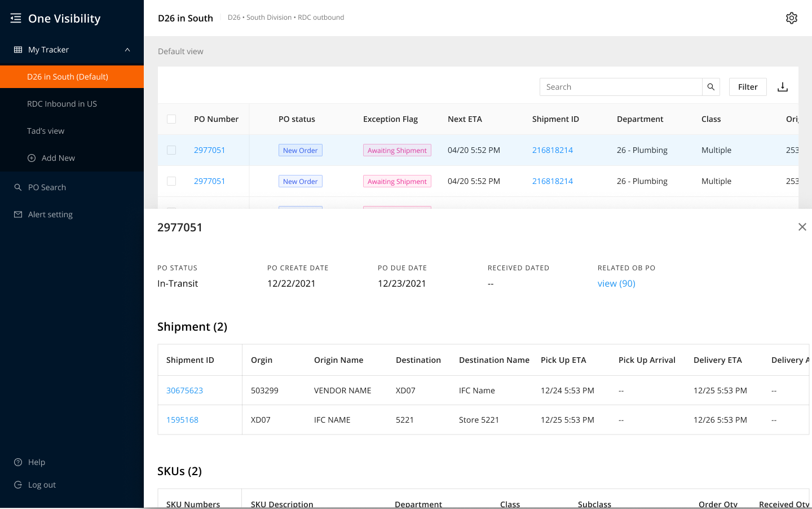Close the 2977051 detail panel
The image size is (812, 509).
[x=802, y=227]
